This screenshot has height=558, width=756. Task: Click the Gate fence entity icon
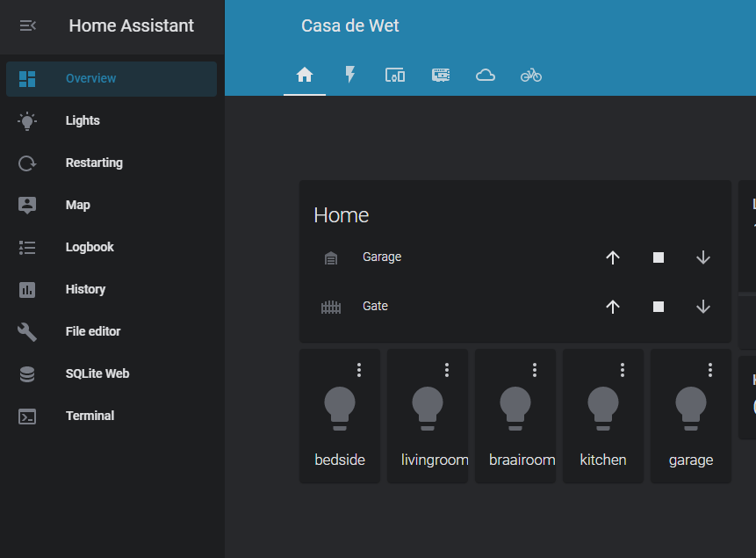coord(331,307)
